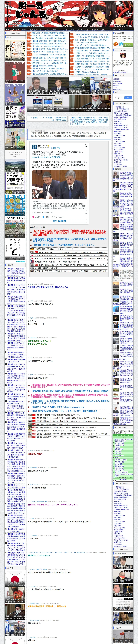Click the info icon beside the tweet date

(86, 213)
